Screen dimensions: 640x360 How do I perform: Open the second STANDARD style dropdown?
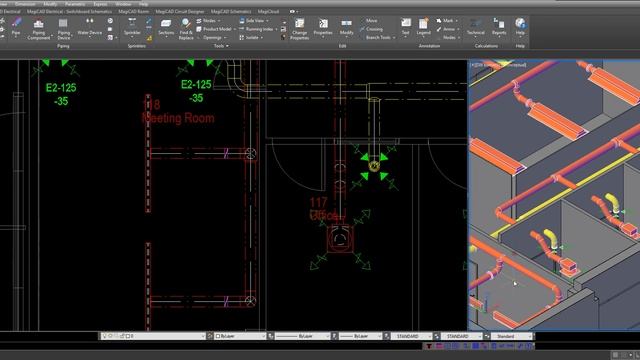click(x=461, y=336)
